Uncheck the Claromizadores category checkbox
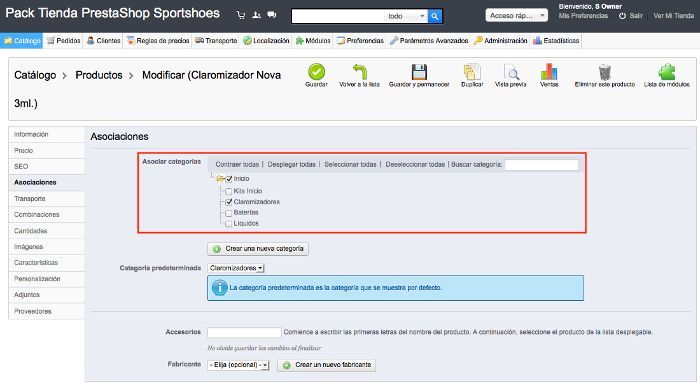The width and height of the screenshot is (700, 390). point(229,202)
